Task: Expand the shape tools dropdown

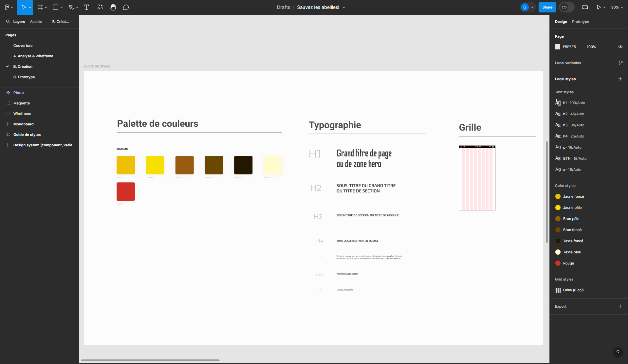Action: tap(62, 7)
